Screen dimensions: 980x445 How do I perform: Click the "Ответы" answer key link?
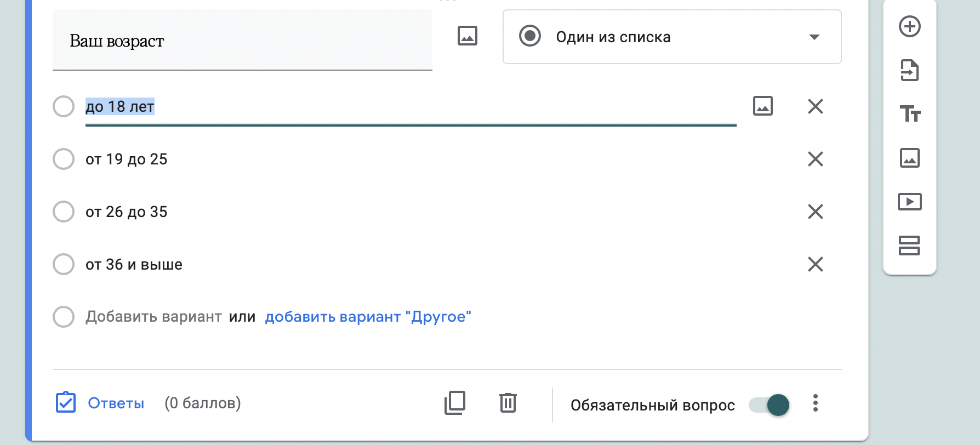pyautogui.click(x=116, y=403)
